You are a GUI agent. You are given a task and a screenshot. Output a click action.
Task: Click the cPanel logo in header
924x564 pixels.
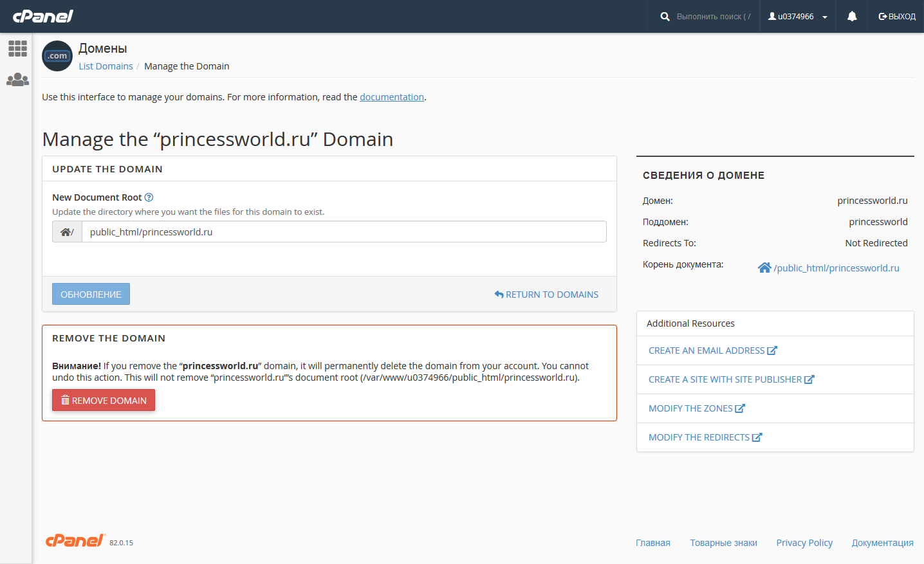pyautogui.click(x=43, y=16)
